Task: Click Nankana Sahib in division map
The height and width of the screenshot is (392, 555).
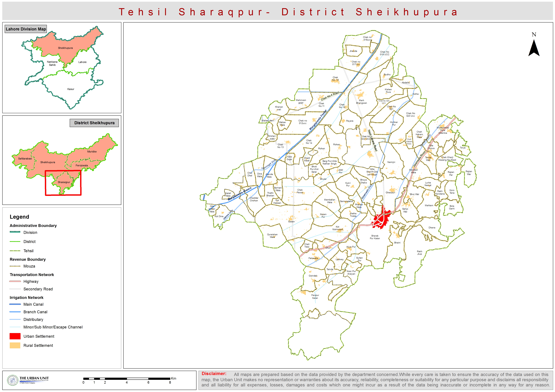Action: click(x=52, y=63)
